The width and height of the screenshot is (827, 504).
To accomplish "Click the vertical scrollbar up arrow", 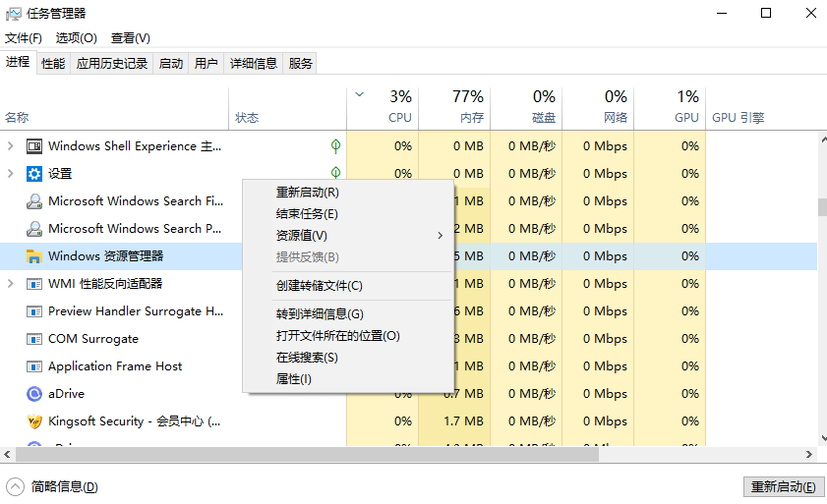I will 823,140.
